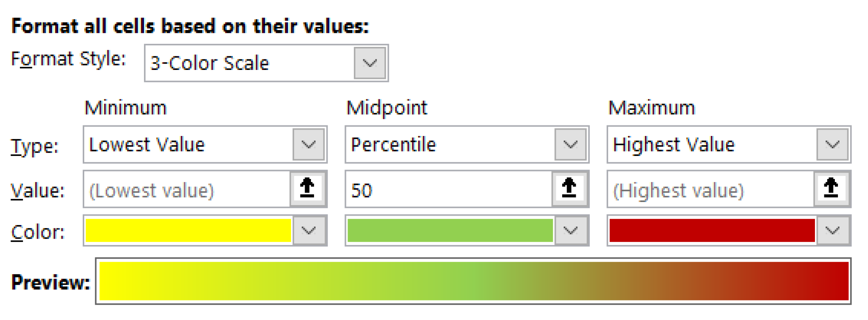868x320 pixels.
Task: Open the Minimum color dropdown arrow
Action: pos(309,231)
